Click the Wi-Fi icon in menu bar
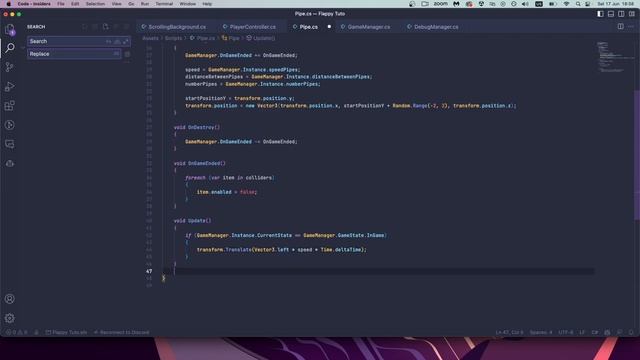640x360 pixels. pos(566,4)
